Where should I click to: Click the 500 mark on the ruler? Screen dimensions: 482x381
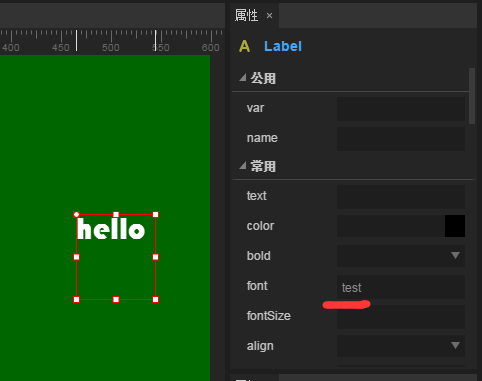pyautogui.click(x=111, y=47)
